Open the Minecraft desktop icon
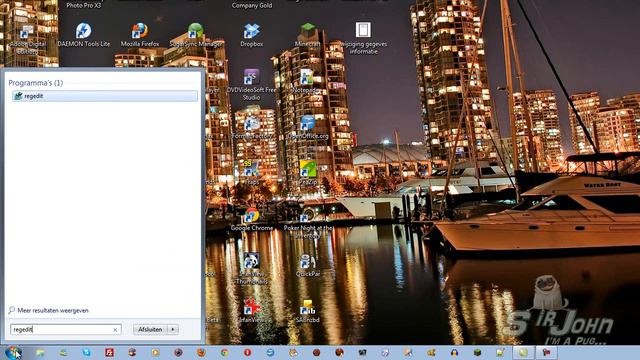 coord(307,35)
